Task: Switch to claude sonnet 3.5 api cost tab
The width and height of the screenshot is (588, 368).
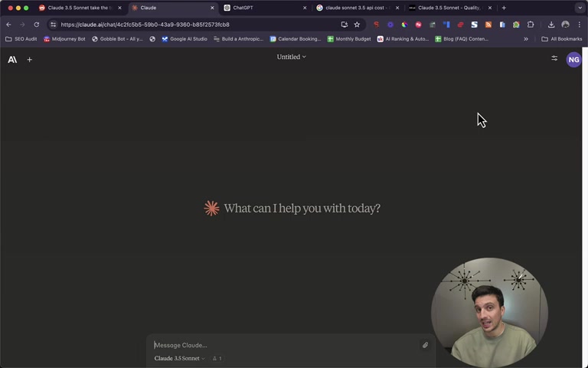Action: (358, 8)
